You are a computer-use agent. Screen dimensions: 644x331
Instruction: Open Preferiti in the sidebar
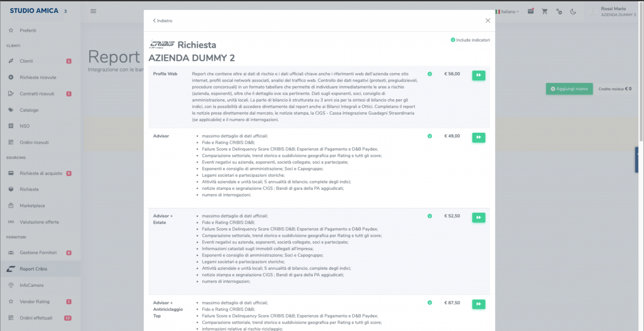pyautogui.click(x=40, y=31)
